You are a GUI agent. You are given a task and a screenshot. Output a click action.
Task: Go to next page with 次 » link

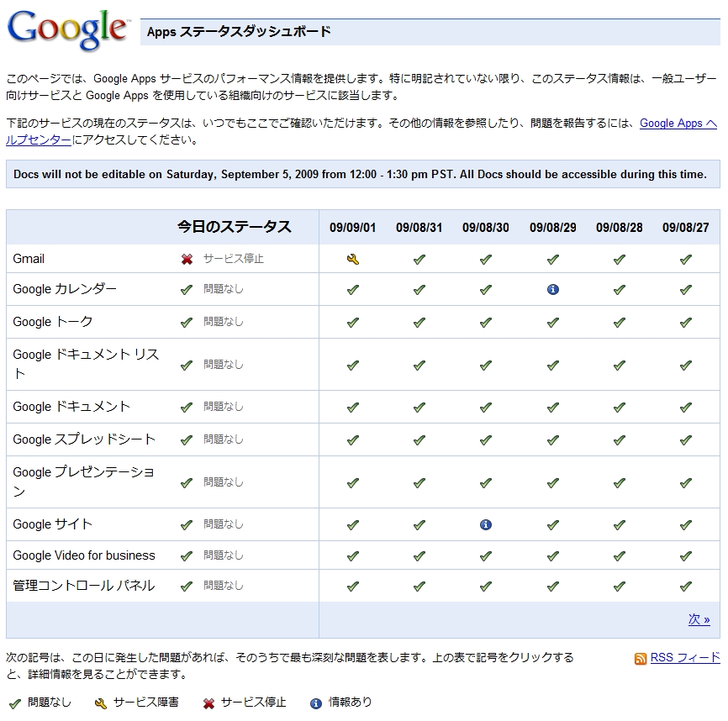[x=699, y=619]
